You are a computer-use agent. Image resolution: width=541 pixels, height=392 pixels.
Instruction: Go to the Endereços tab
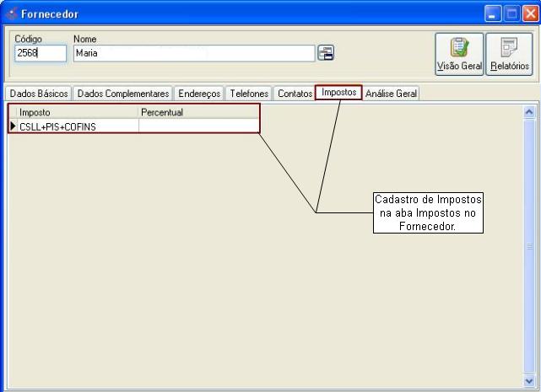199,94
